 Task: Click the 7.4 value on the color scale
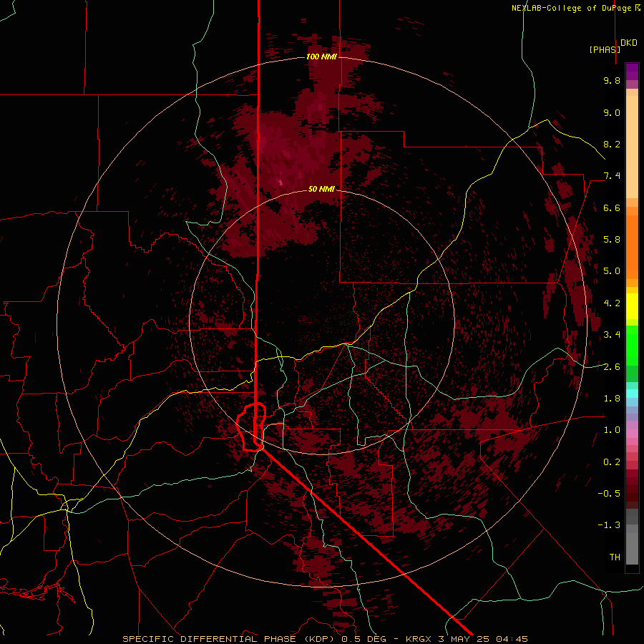tap(612, 176)
